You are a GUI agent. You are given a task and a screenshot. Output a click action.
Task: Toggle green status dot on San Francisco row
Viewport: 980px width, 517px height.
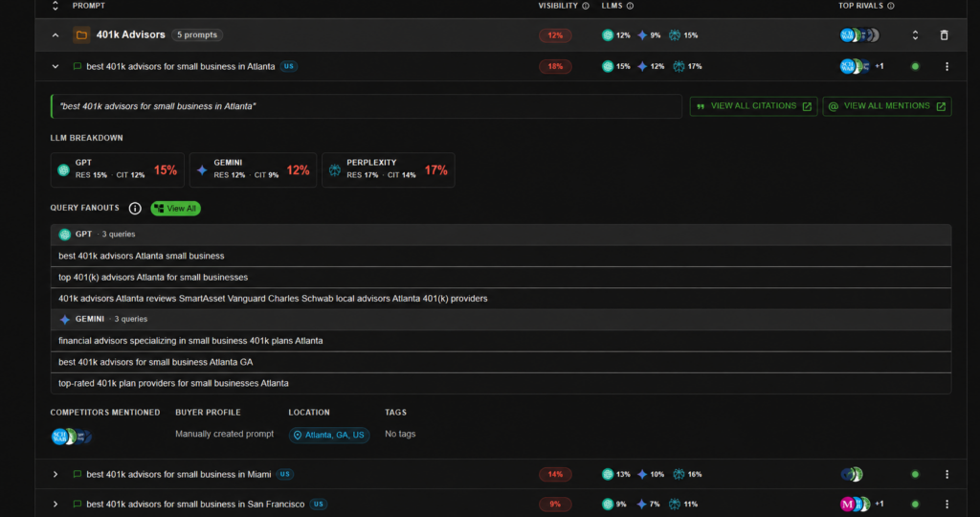[x=915, y=504]
